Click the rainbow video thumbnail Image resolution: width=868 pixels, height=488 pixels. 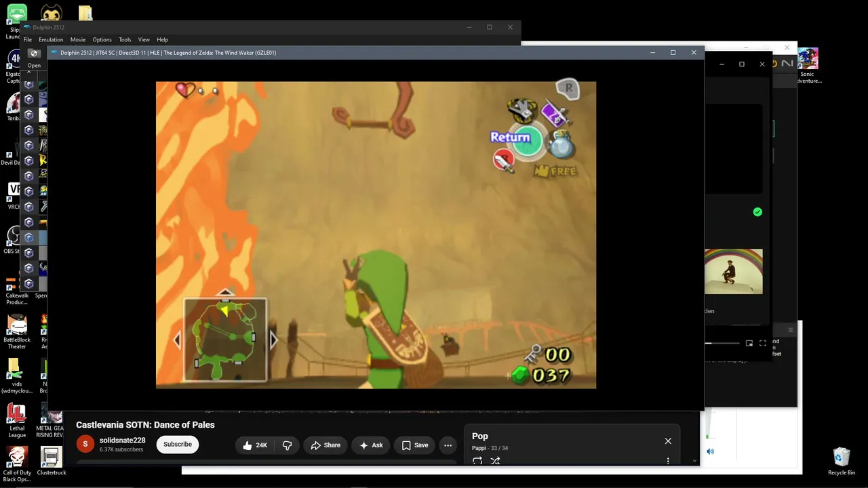coord(733,271)
